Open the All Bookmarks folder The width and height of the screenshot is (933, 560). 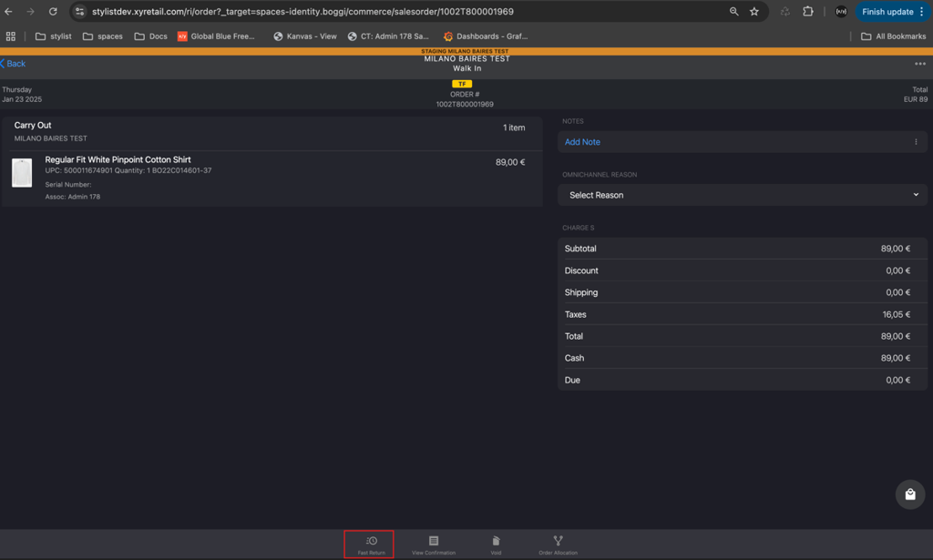tap(893, 36)
